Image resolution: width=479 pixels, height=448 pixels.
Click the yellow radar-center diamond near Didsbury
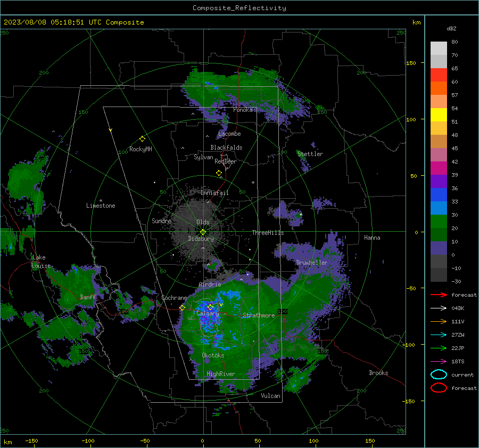pos(203,232)
